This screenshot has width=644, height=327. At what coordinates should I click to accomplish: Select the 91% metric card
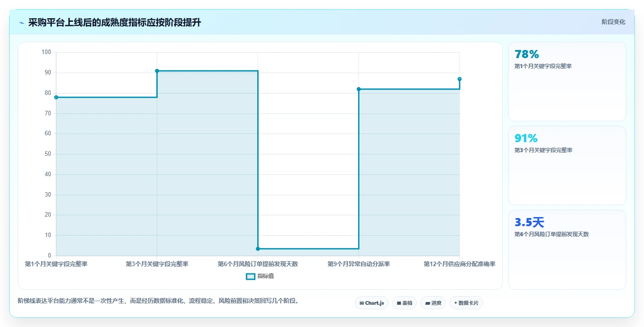pos(567,165)
